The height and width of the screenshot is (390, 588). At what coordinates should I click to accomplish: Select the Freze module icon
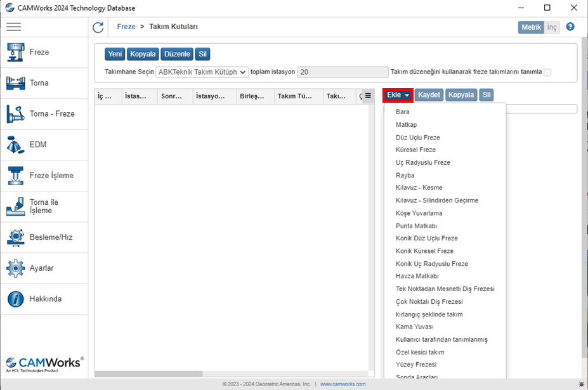click(15, 52)
